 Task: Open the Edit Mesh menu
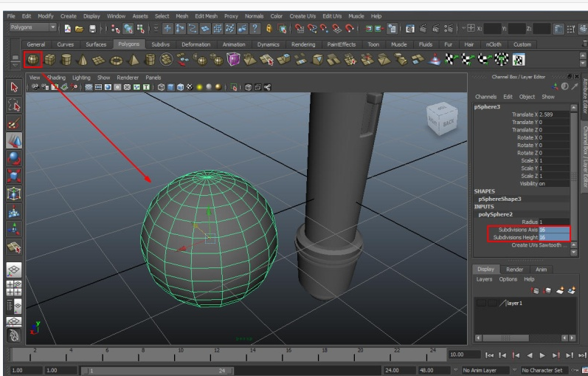[x=206, y=16]
